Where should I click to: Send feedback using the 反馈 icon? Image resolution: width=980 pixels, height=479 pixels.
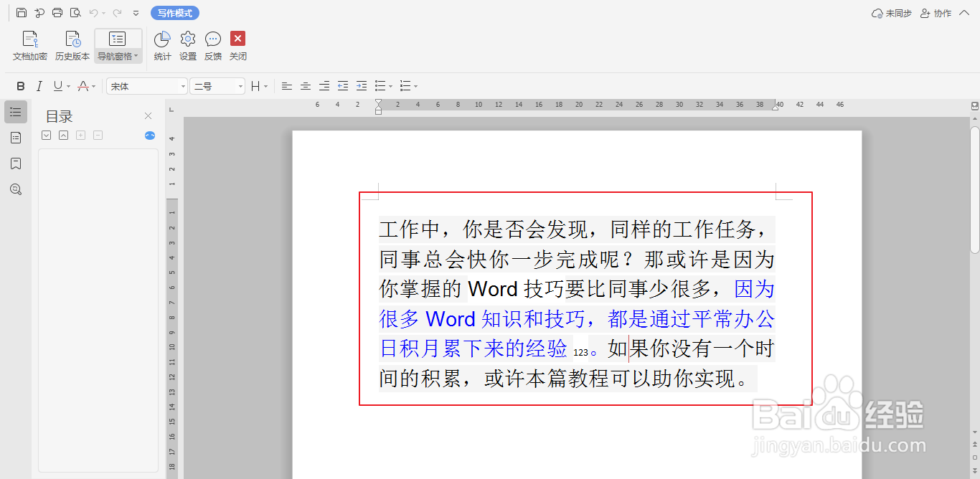coord(212,44)
